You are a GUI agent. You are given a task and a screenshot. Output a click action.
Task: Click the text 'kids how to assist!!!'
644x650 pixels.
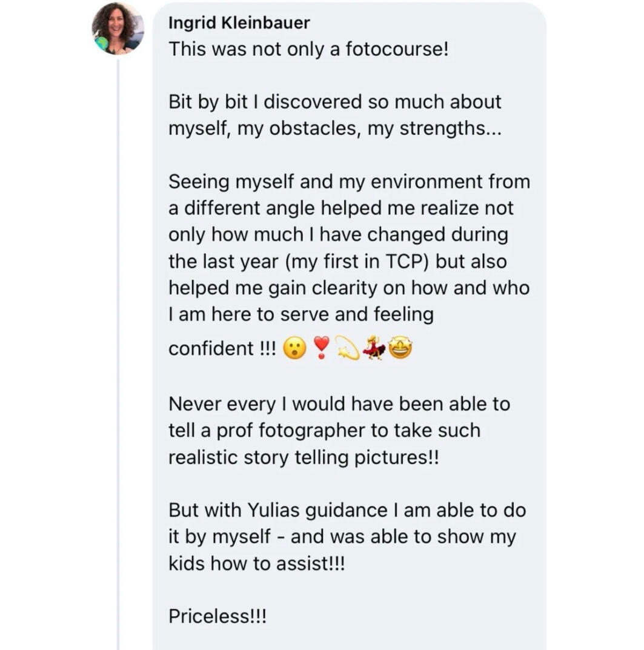pos(256,563)
